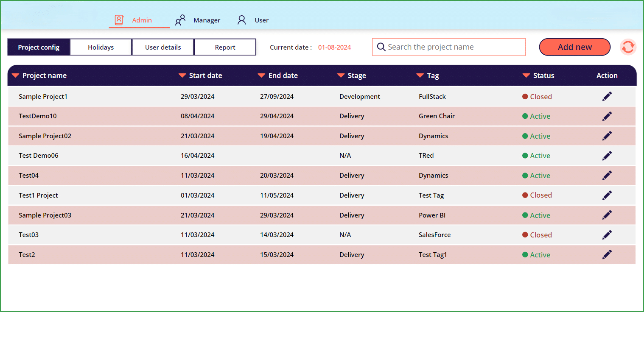Click the Tag column sort control
Image resolution: width=644 pixels, height=360 pixels.
point(420,75)
